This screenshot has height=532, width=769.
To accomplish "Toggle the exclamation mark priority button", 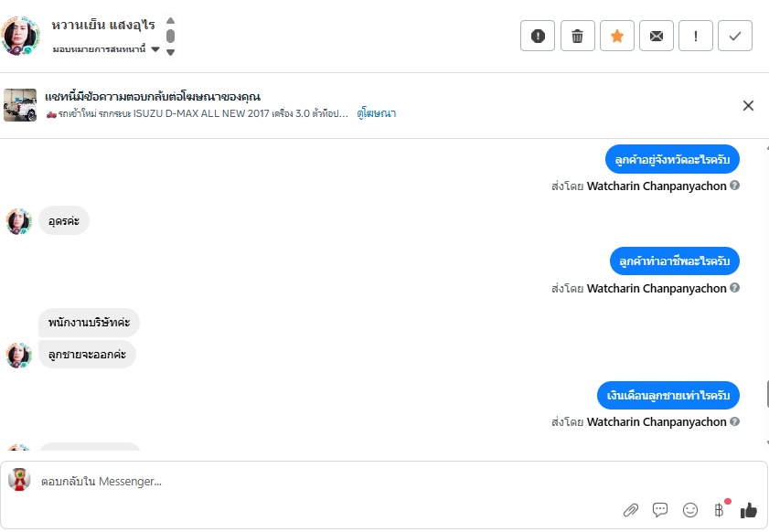I will point(696,36).
